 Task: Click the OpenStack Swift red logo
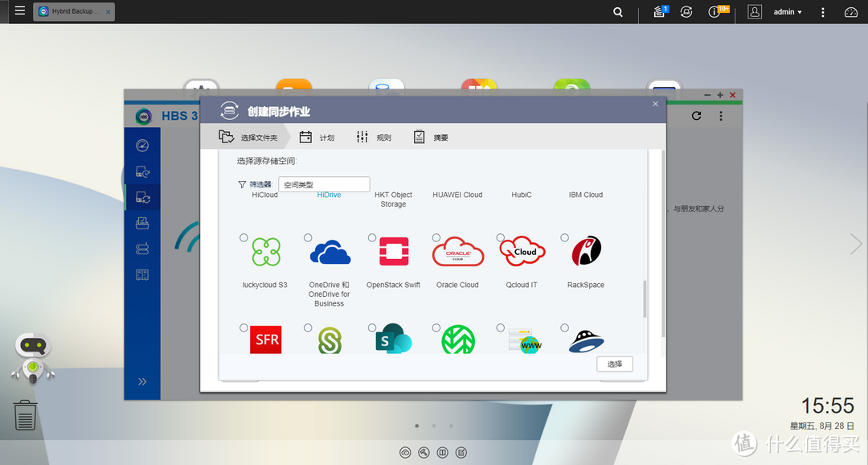pyautogui.click(x=394, y=252)
